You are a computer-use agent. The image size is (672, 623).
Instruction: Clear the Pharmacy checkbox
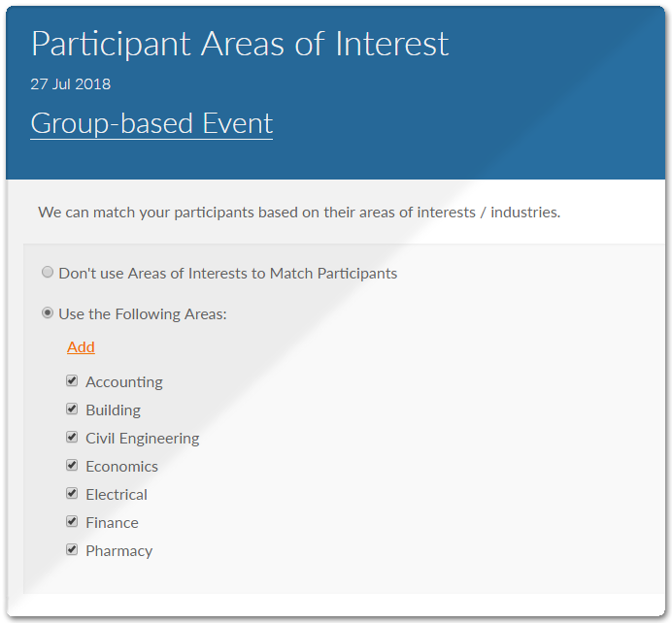coord(72,550)
